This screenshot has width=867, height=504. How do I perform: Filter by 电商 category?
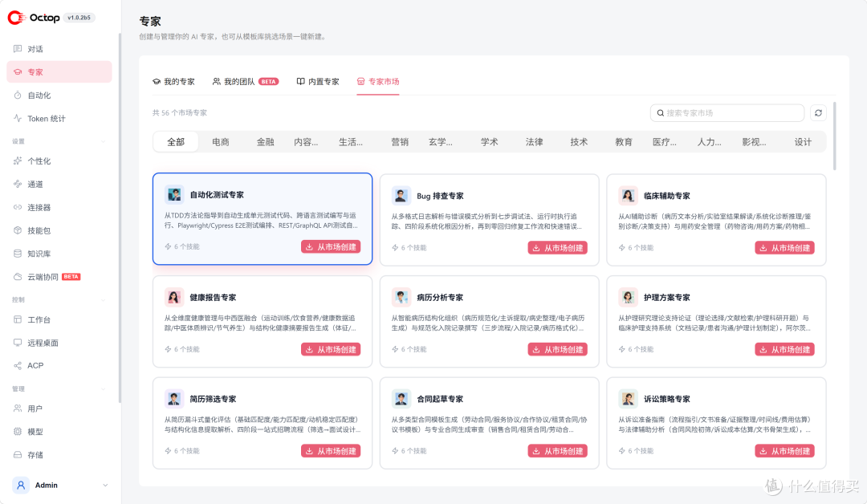[221, 142]
